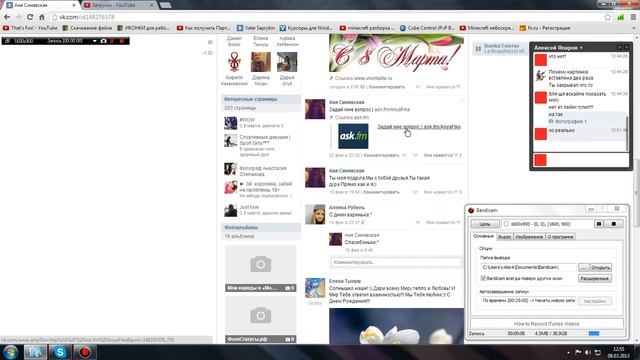Select the Видео tab in Bandicam
This screenshot has height=360, width=640.
pyautogui.click(x=504, y=237)
